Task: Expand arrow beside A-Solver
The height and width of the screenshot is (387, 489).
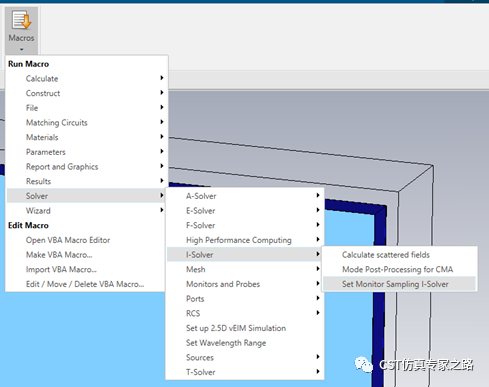Action: (318, 195)
